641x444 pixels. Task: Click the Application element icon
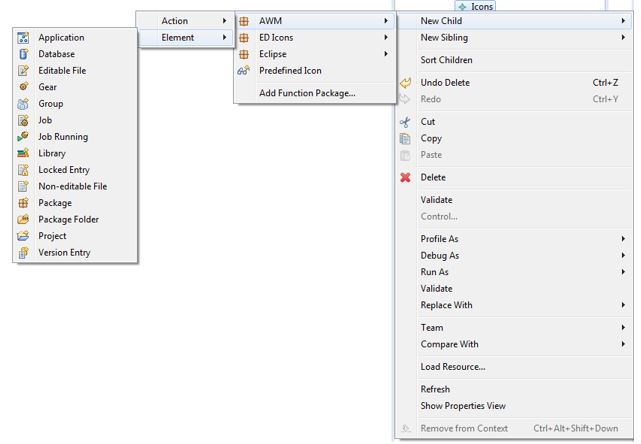tap(23, 38)
